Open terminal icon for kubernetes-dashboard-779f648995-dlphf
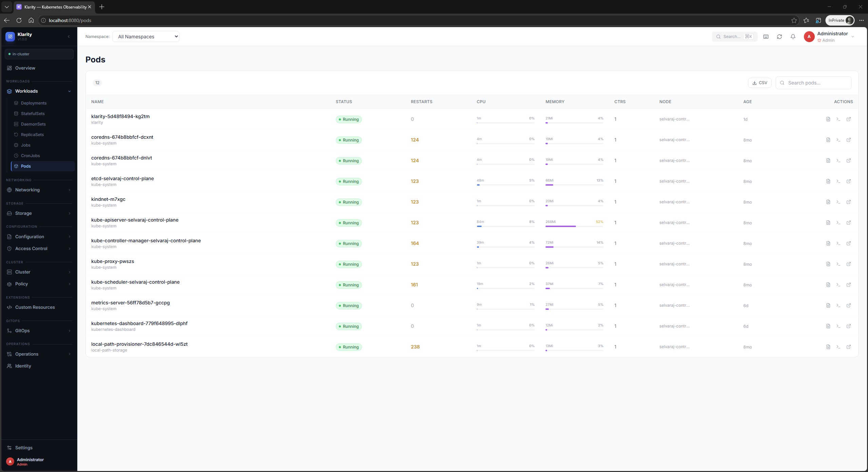The width and height of the screenshot is (868, 472). (838, 326)
